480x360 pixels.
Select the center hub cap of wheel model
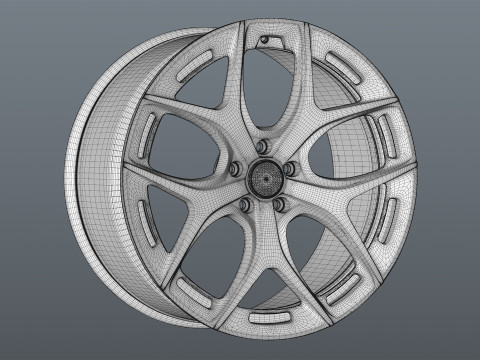pos(266,179)
